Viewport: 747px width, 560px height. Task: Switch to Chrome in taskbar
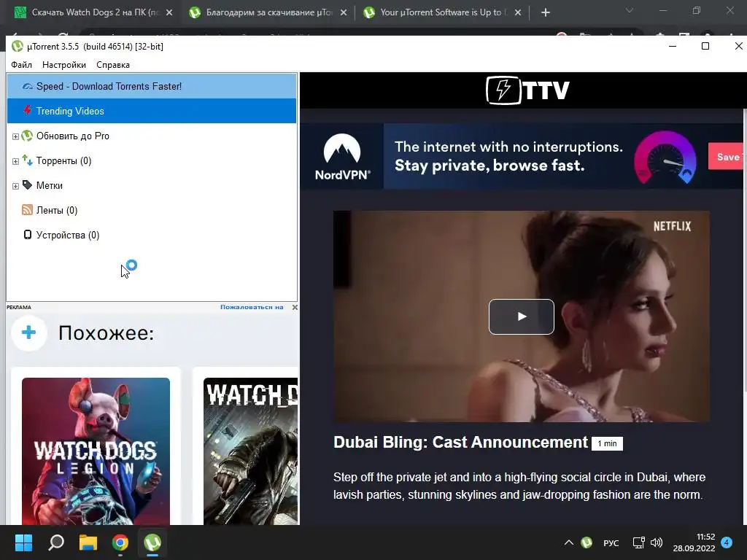tap(120, 542)
